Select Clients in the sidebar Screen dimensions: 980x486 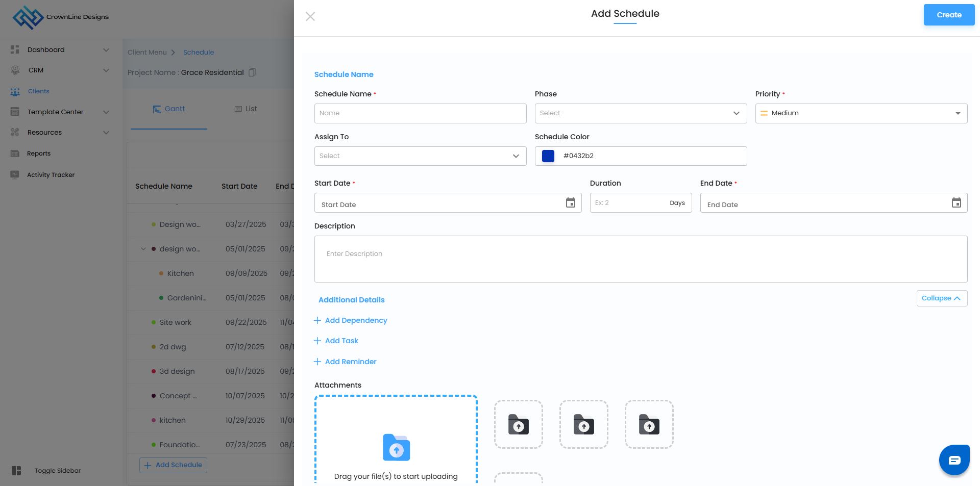click(x=39, y=91)
